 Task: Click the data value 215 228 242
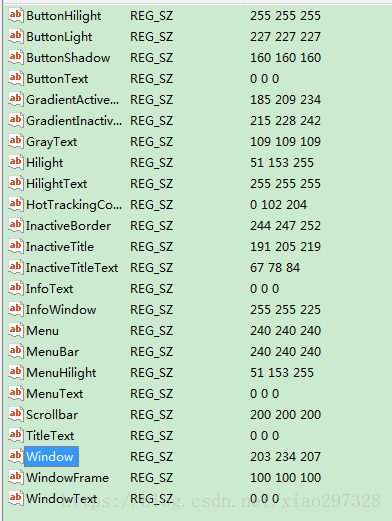coord(285,121)
